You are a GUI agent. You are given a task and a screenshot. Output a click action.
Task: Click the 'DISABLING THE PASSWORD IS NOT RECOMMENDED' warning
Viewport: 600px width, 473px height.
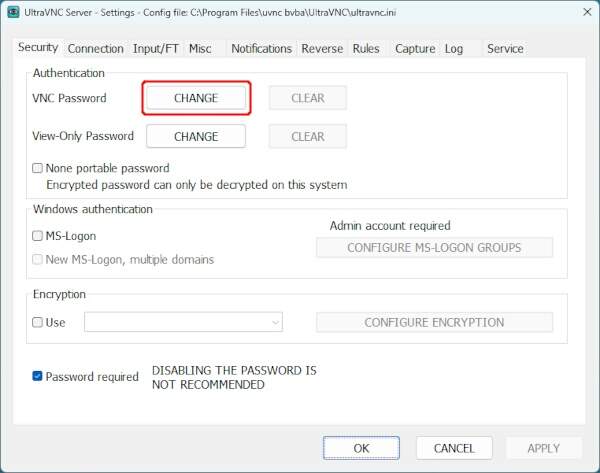(234, 377)
